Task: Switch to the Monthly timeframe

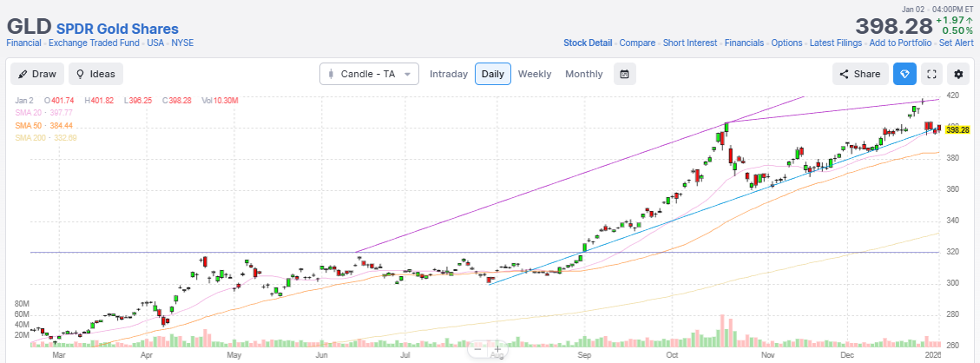Action: [x=584, y=74]
